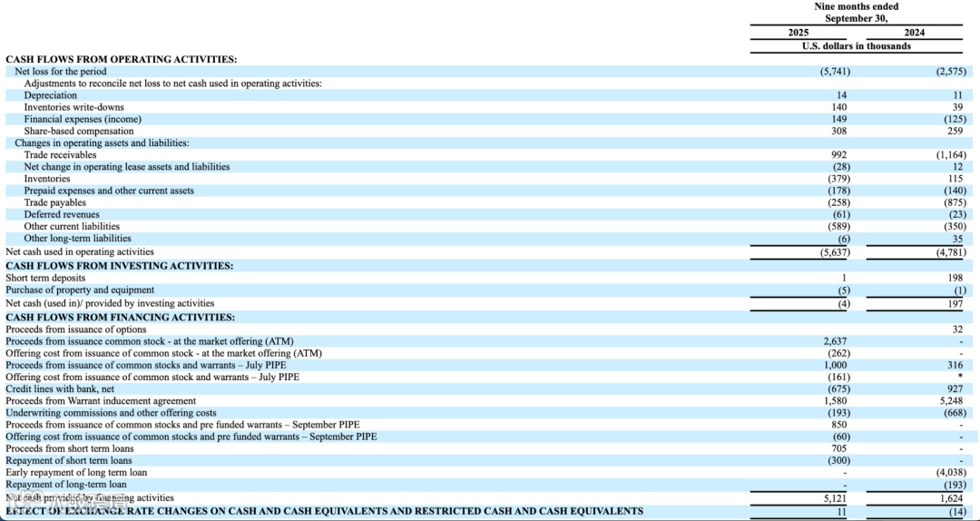The width and height of the screenshot is (980, 521).
Task: Select Depreciation 2025 value 14
Action: click(x=841, y=95)
